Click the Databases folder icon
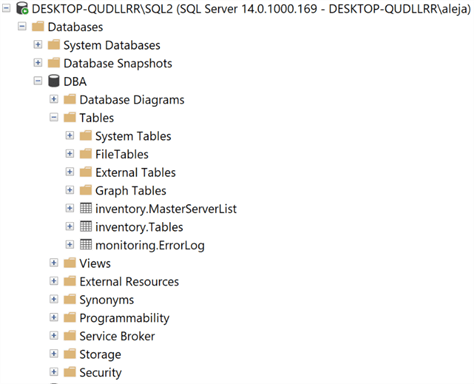This screenshot has width=474, height=384. (x=38, y=26)
